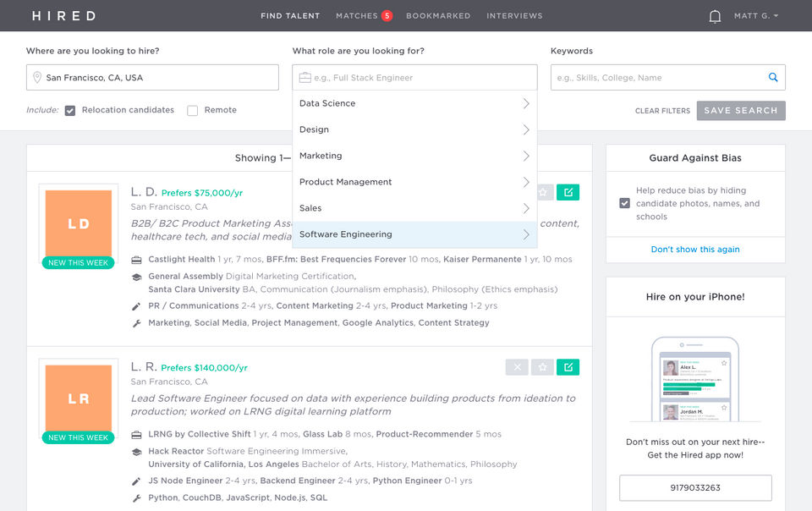This screenshot has width=812, height=511.
Task: Bookmark candidate L. D. with star icon
Action: [546, 193]
